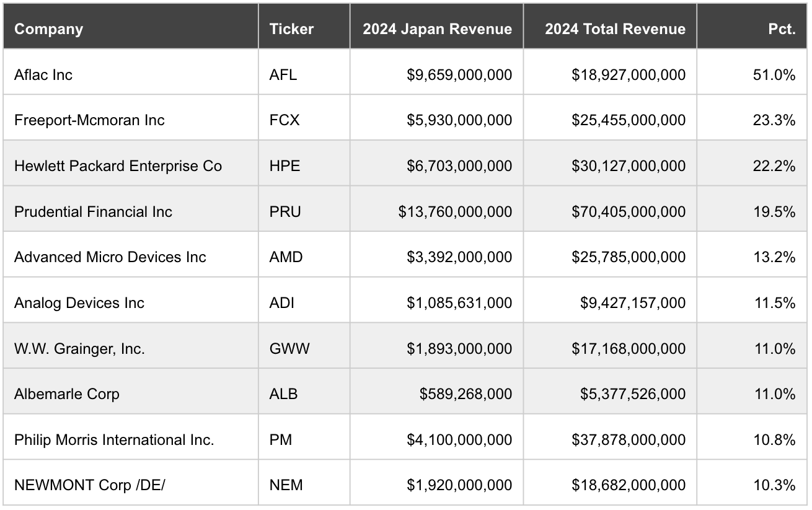Select the FCX ticker cell

click(x=304, y=118)
